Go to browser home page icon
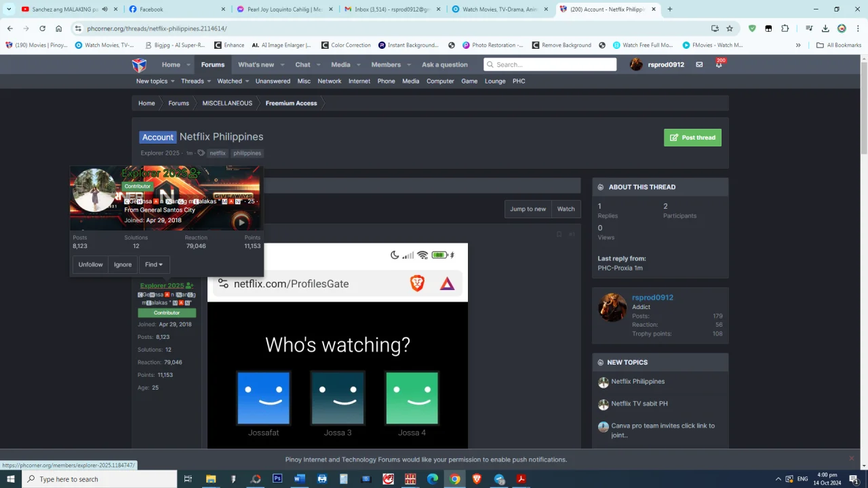 [x=59, y=28]
